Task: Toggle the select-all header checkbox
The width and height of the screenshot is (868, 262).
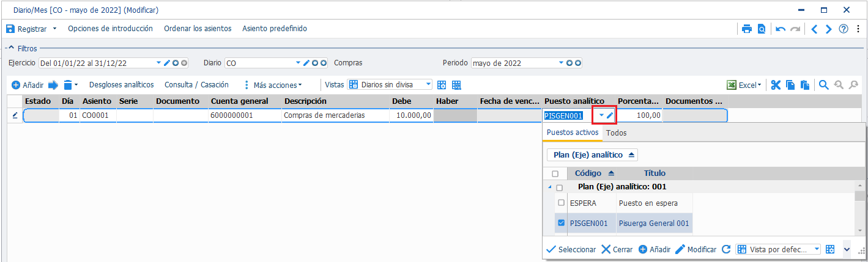Action: [555, 173]
